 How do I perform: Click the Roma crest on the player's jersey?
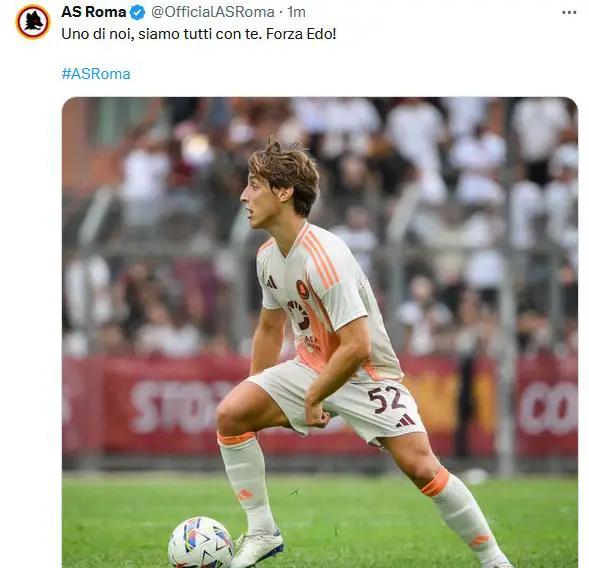[x=302, y=289]
